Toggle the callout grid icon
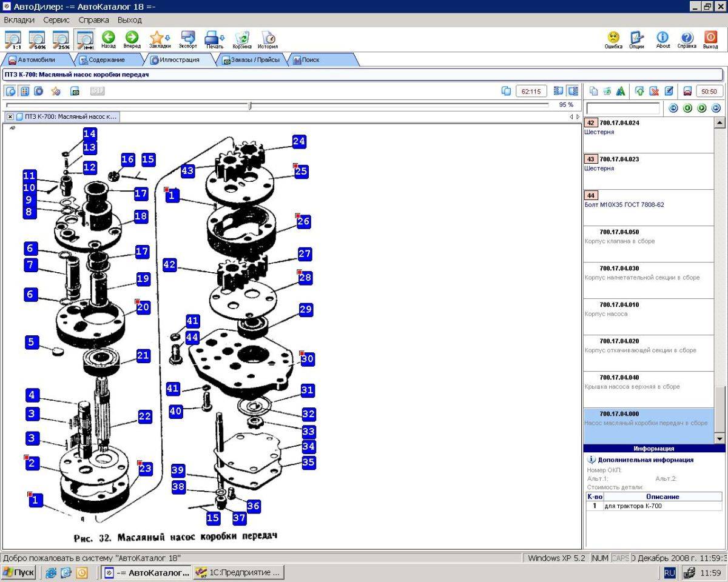 pos(25,91)
